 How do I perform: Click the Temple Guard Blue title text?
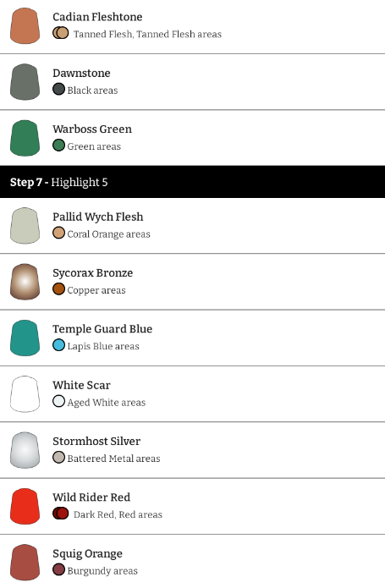[102, 329]
